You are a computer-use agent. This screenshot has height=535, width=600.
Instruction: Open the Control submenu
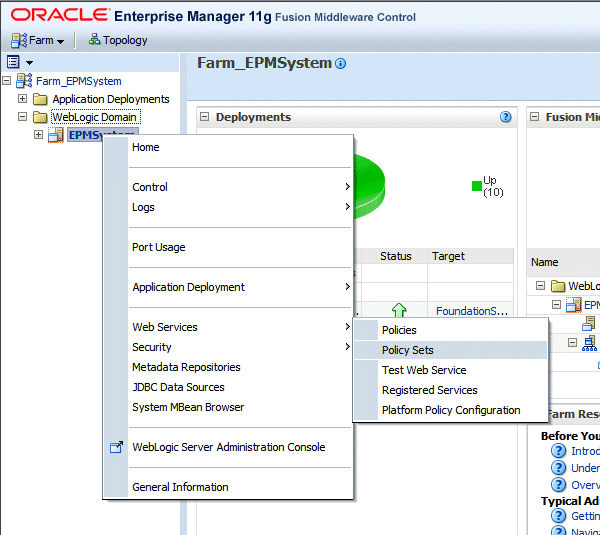tap(240, 187)
